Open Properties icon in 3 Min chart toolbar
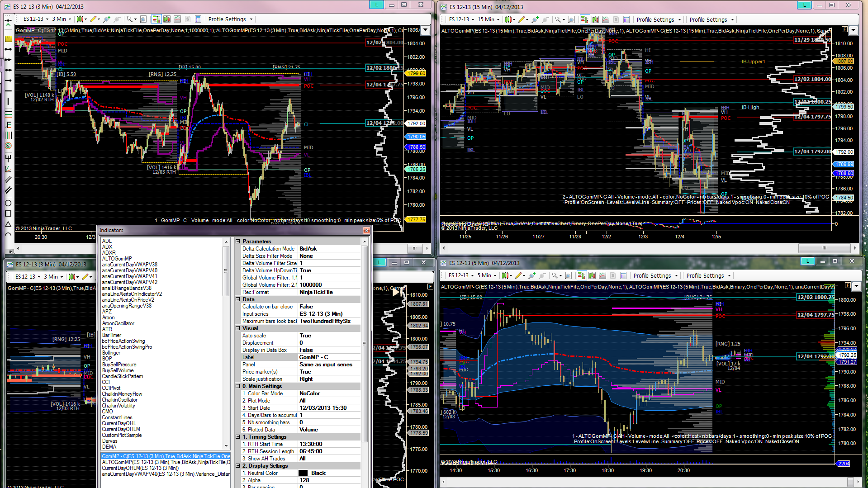This screenshot has width=868, height=488. pyautogui.click(x=198, y=19)
